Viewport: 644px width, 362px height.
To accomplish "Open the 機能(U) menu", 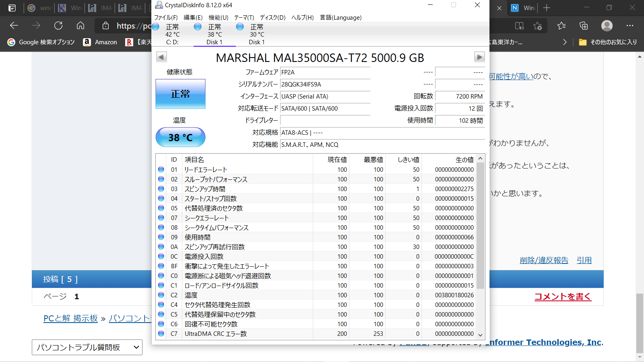I will tap(218, 18).
